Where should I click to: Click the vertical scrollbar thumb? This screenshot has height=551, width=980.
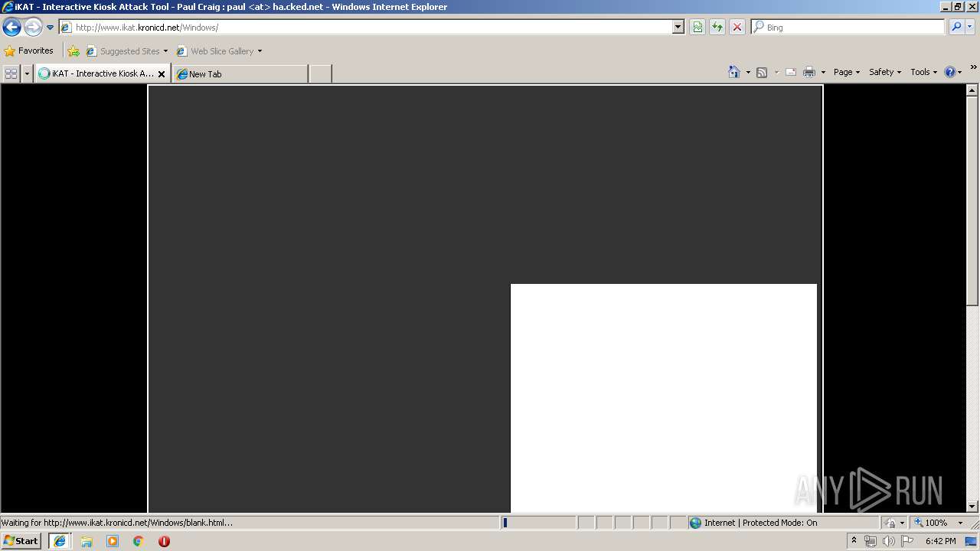pyautogui.click(x=972, y=201)
